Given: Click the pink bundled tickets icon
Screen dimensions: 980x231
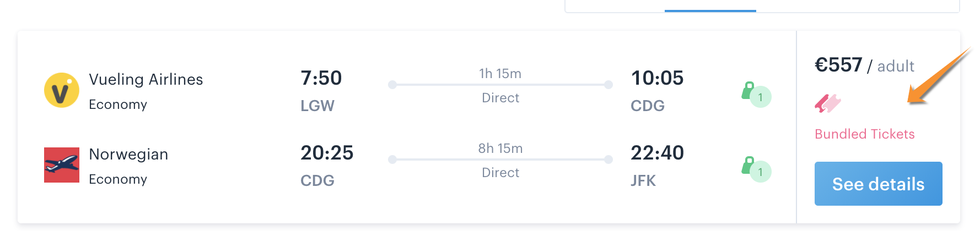Looking at the screenshot, I should [827, 103].
